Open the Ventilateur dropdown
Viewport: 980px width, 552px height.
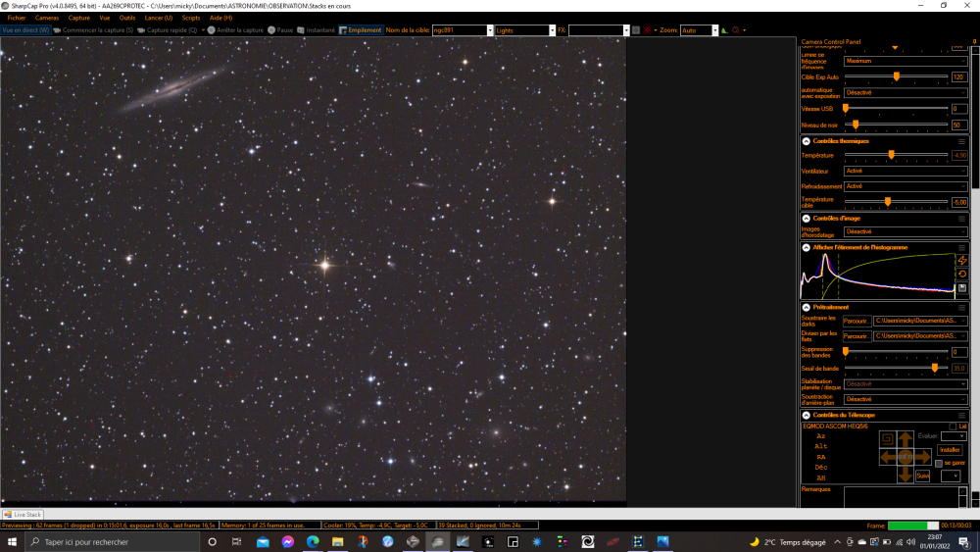906,171
